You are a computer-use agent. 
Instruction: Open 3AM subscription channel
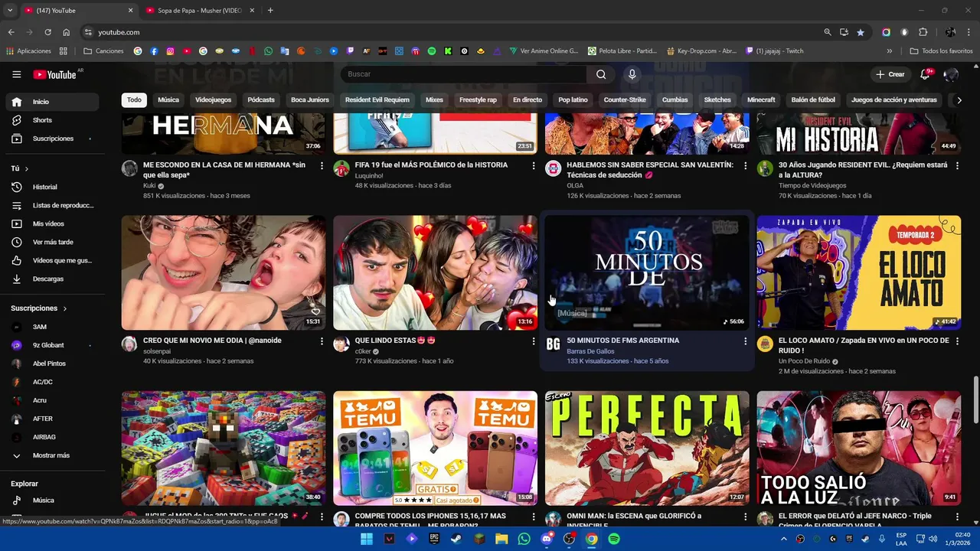52,327
